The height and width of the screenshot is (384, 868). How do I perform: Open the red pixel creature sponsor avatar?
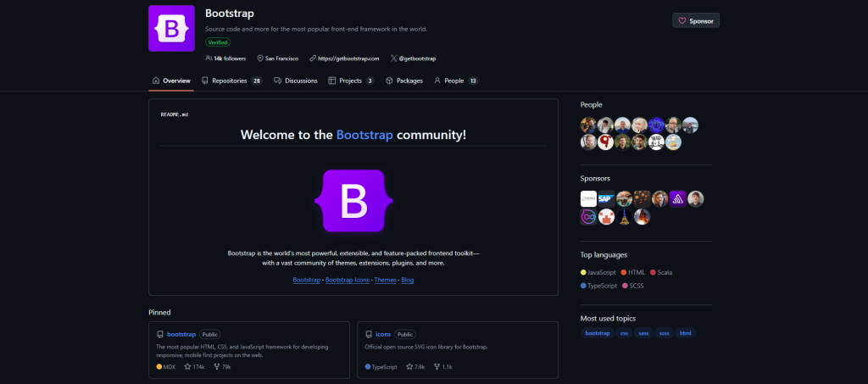point(607,216)
